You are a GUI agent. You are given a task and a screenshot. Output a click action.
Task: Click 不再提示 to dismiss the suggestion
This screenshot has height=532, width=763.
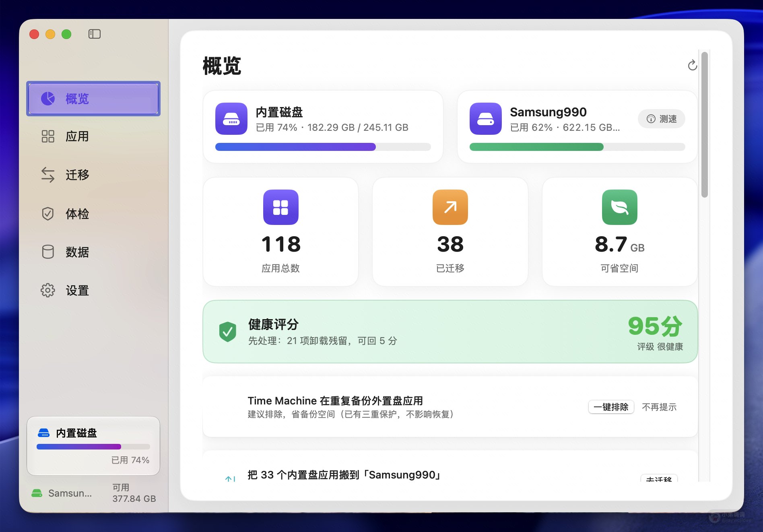pyautogui.click(x=659, y=407)
